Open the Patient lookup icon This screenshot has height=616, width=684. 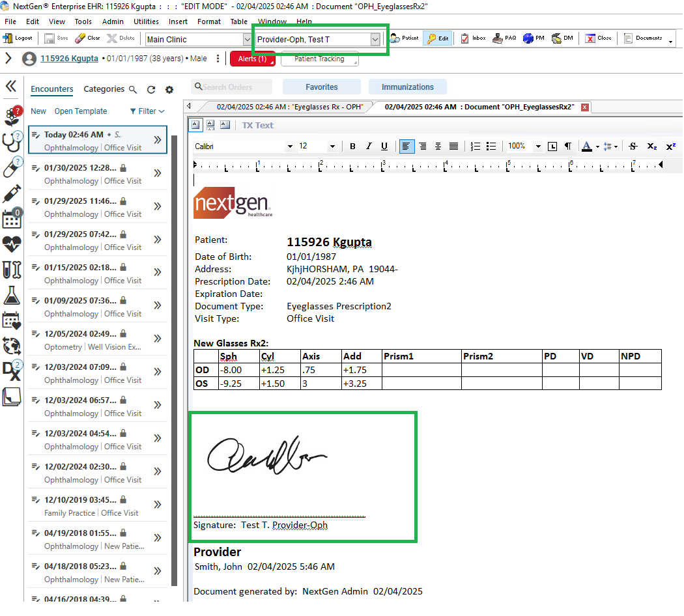pos(404,38)
